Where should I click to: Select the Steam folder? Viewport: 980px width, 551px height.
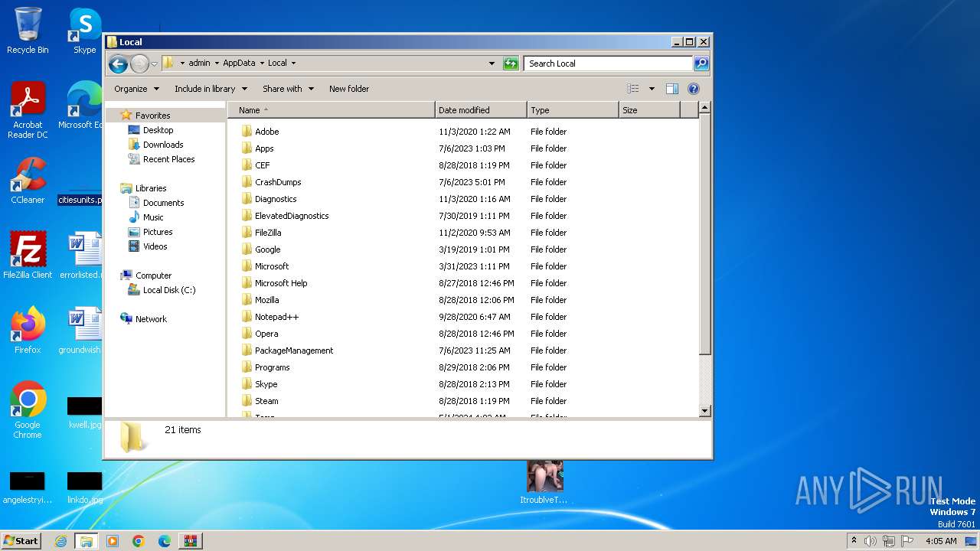pyautogui.click(x=266, y=401)
